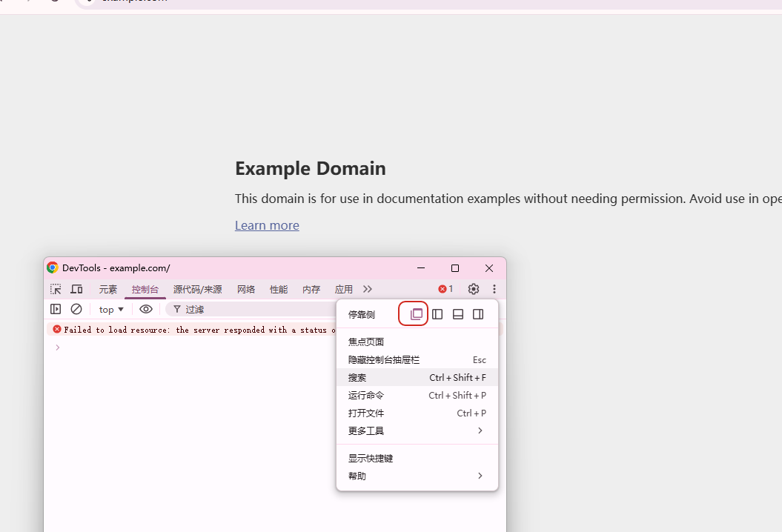Screen dimensions: 782x532
Task: Click the Chrome logo in DevTools title bar
Action: [53, 267]
